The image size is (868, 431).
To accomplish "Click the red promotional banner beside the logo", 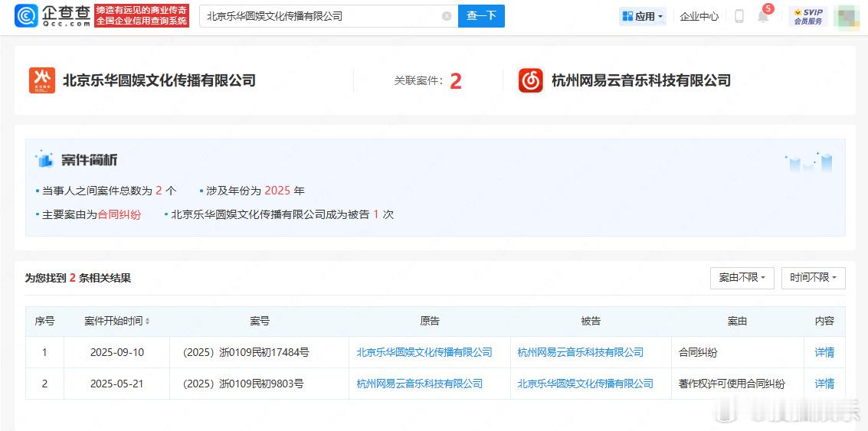I will 142,16.
